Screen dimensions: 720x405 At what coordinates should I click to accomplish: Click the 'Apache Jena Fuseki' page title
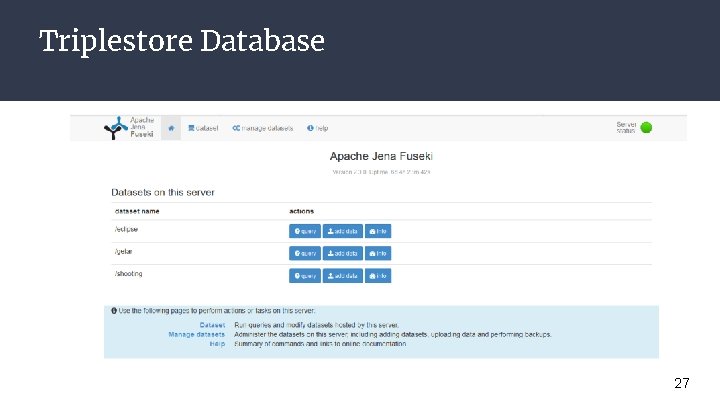[381, 156]
